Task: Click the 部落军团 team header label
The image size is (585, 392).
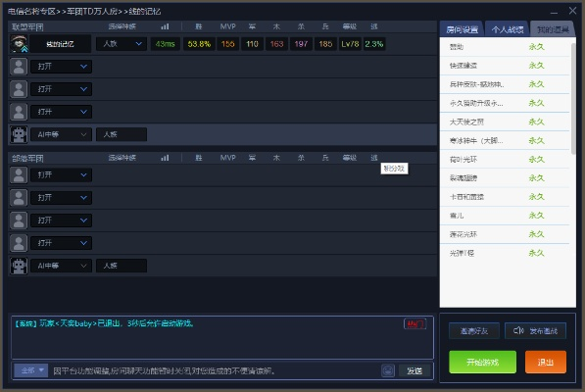Action: [27, 158]
